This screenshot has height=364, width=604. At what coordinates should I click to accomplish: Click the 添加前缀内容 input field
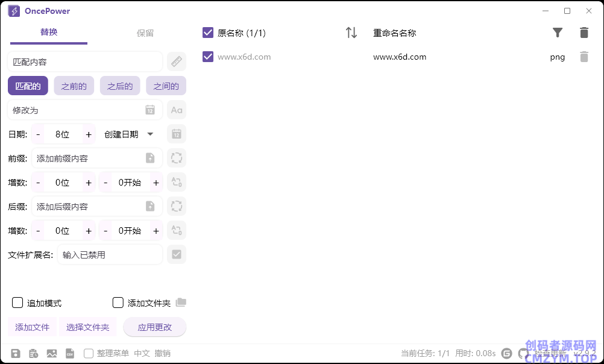point(90,158)
